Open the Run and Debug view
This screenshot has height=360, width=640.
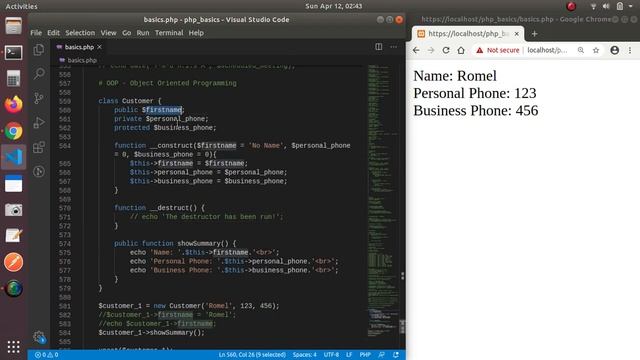[x=39, y=122]
